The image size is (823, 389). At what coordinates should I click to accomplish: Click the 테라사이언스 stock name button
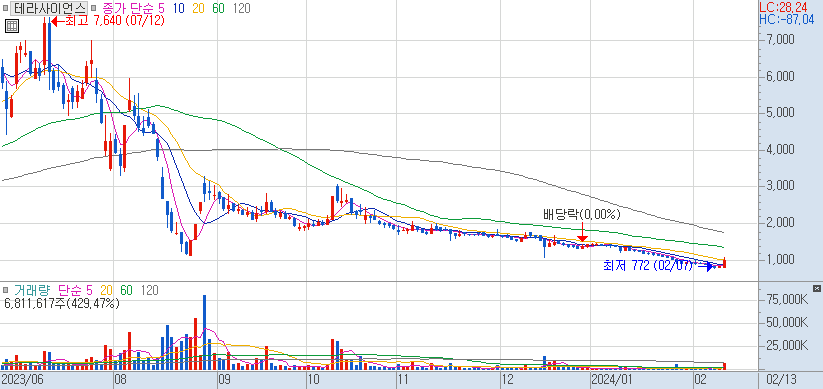click(x=50, y=8)
